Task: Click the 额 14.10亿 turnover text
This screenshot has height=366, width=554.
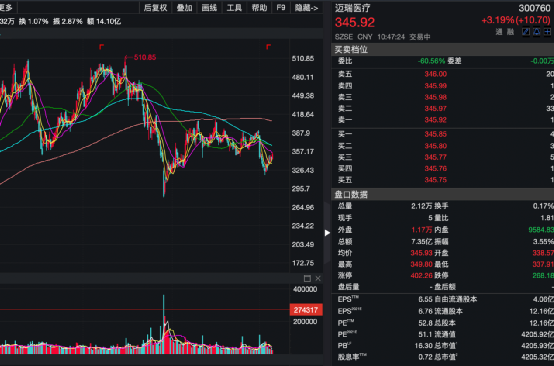Action: tap(104, 22)
